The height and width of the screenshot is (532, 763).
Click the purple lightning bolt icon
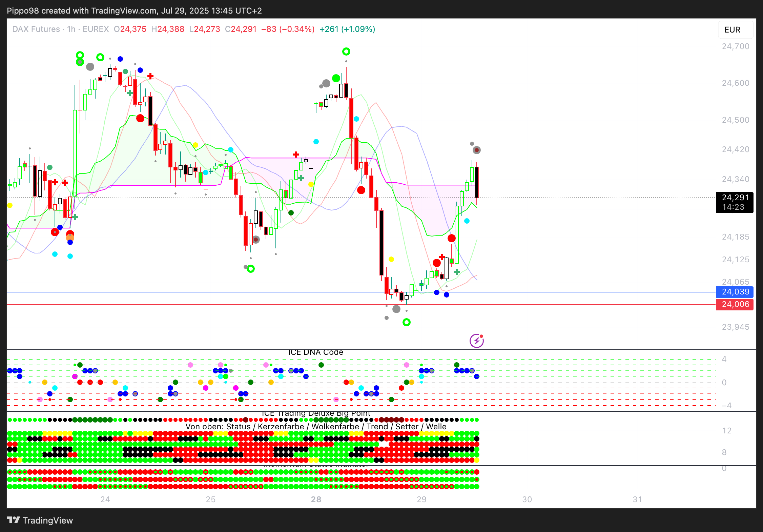click(476, 341)
